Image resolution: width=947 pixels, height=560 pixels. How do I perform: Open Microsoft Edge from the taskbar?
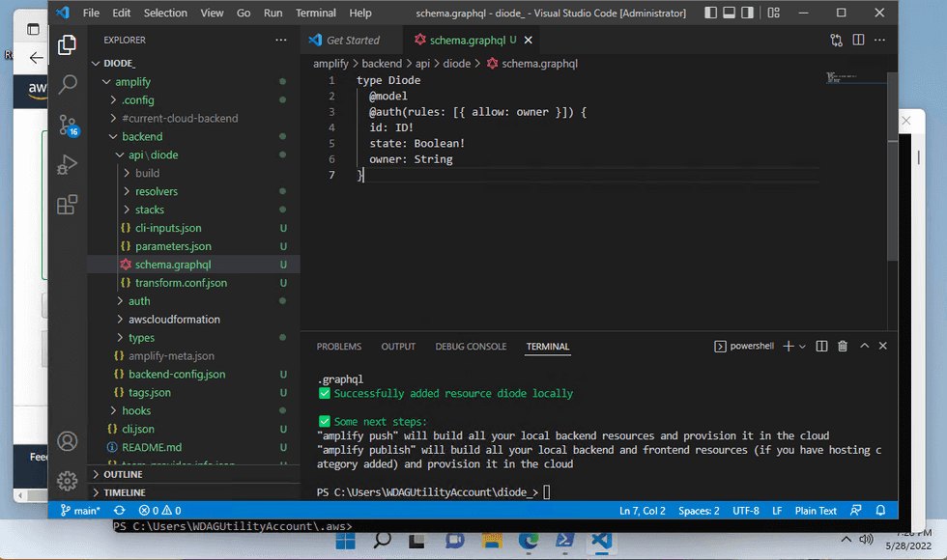(x=529, y=540)
